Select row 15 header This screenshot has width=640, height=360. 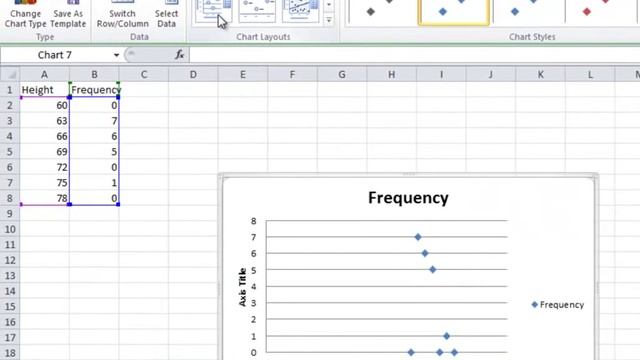(x=10, y=307)
